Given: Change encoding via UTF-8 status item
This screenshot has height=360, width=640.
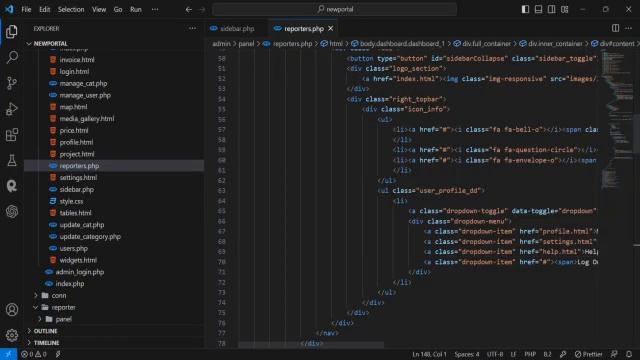Looking at the screenshot, I should 495,354.
